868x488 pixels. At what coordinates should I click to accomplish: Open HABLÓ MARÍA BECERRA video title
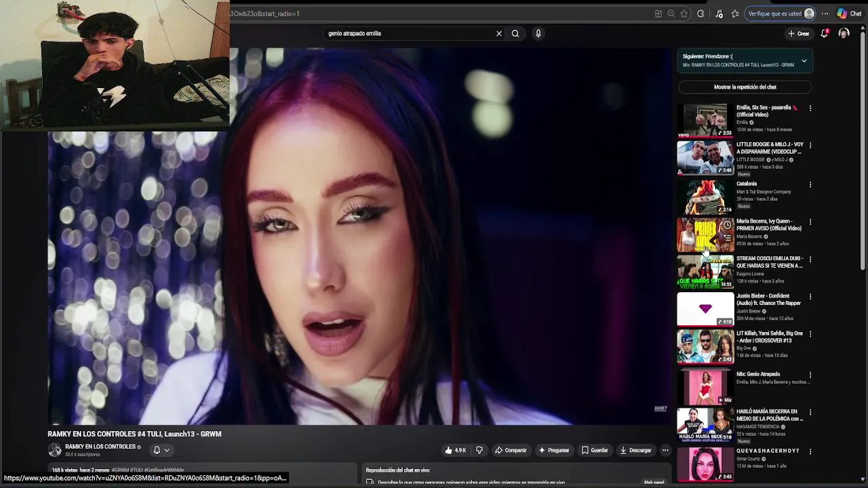click(770, 415)
